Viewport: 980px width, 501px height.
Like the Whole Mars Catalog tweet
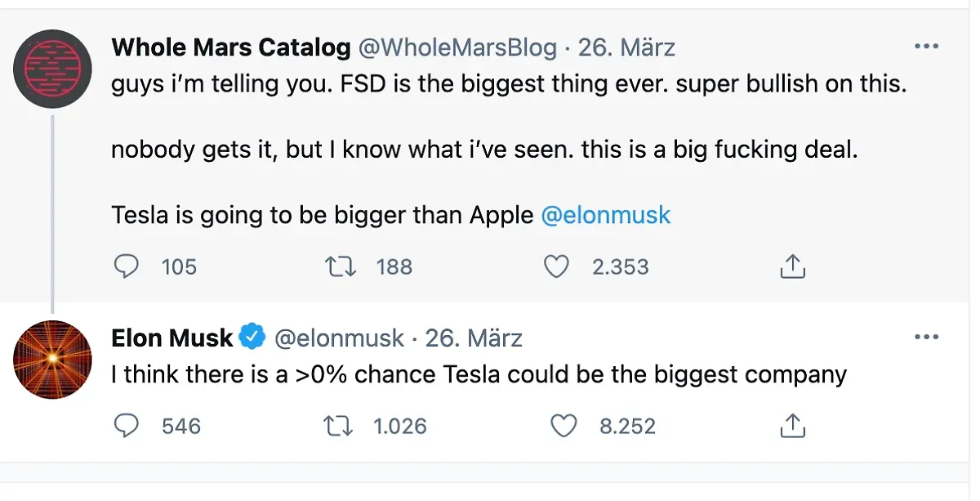tap(556, 266)
